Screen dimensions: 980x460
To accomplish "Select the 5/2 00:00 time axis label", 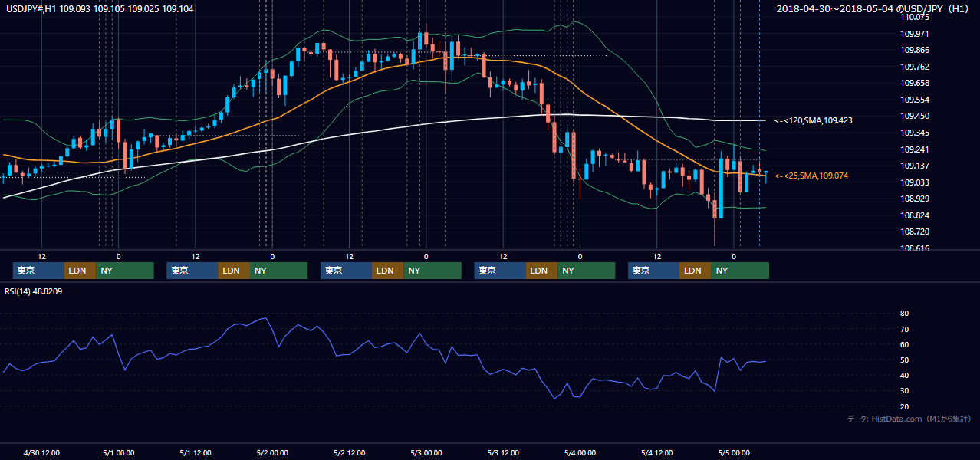I will click(x=272, y=452).
